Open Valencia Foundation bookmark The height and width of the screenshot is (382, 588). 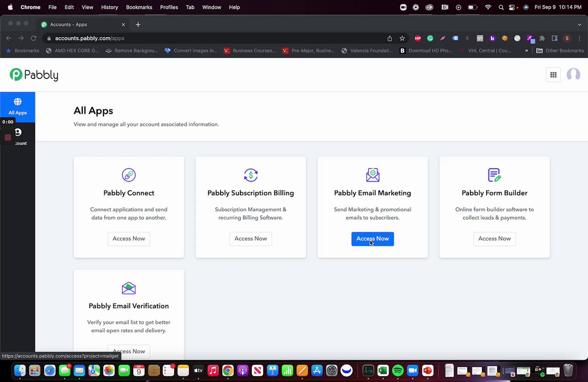367,51
